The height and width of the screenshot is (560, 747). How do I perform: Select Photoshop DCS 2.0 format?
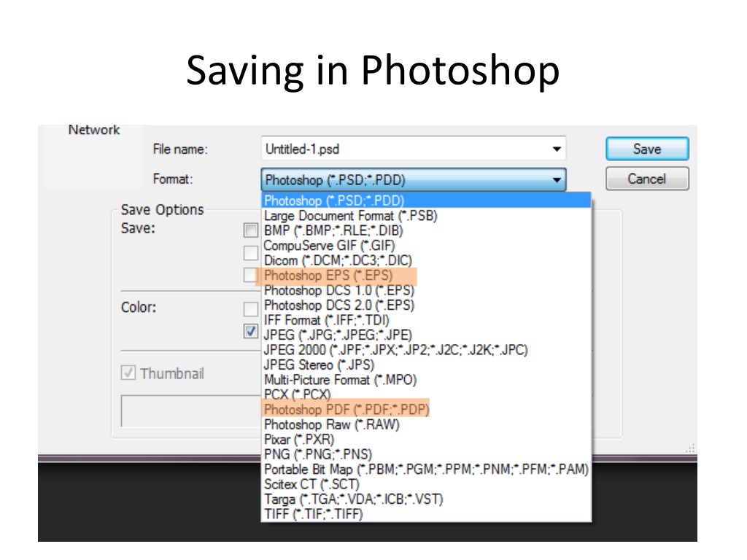point(426,306)
